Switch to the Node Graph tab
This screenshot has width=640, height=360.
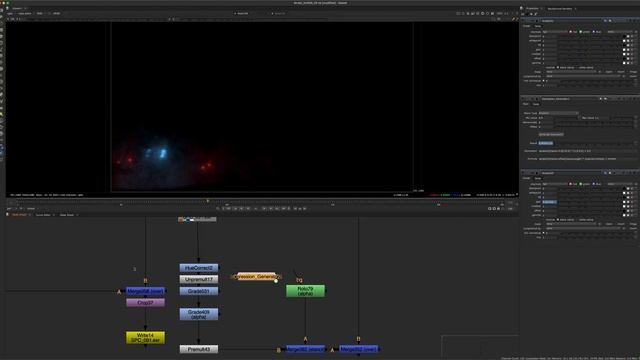pyautogui.click(x=19, y=215)
